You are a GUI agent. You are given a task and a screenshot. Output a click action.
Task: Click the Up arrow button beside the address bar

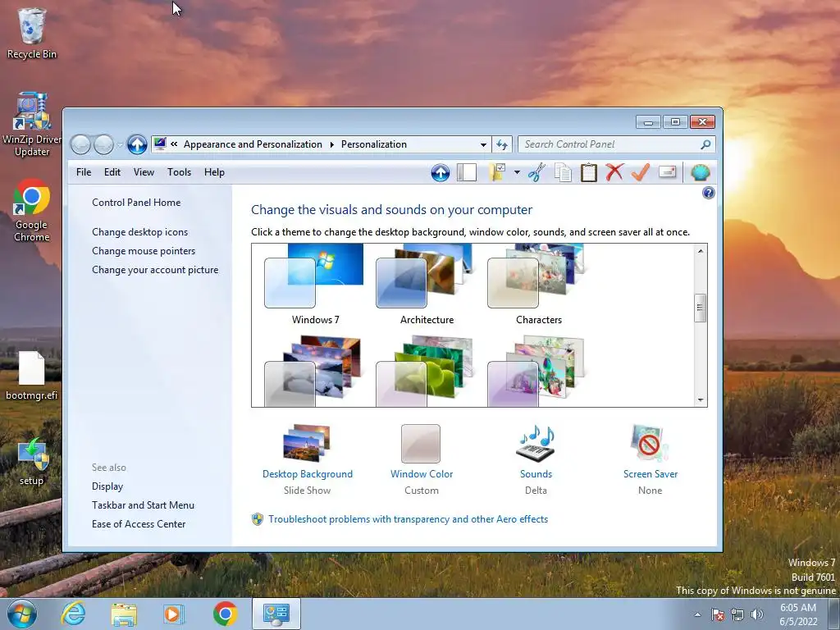click(x=137, y=144)
